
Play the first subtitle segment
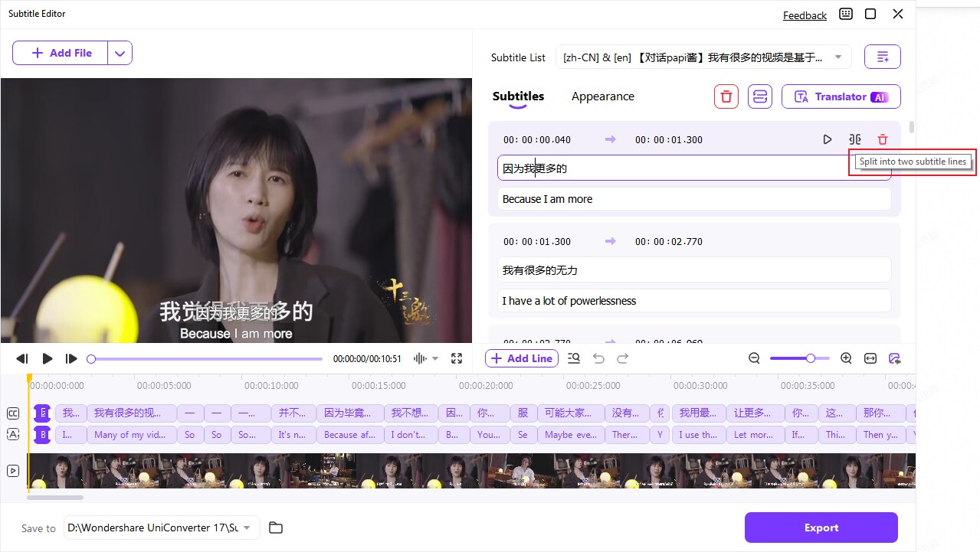coord(827,139)
